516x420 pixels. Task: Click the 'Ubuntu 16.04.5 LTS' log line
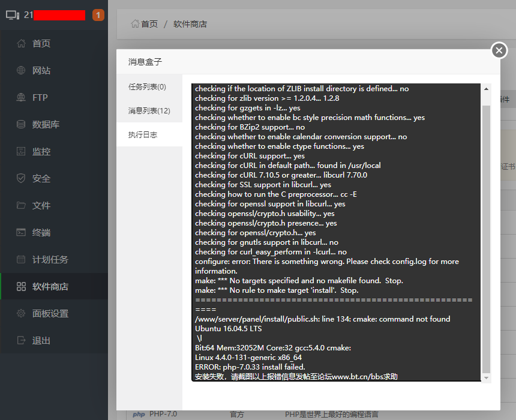pyautogui.click(x=229, y=328)
